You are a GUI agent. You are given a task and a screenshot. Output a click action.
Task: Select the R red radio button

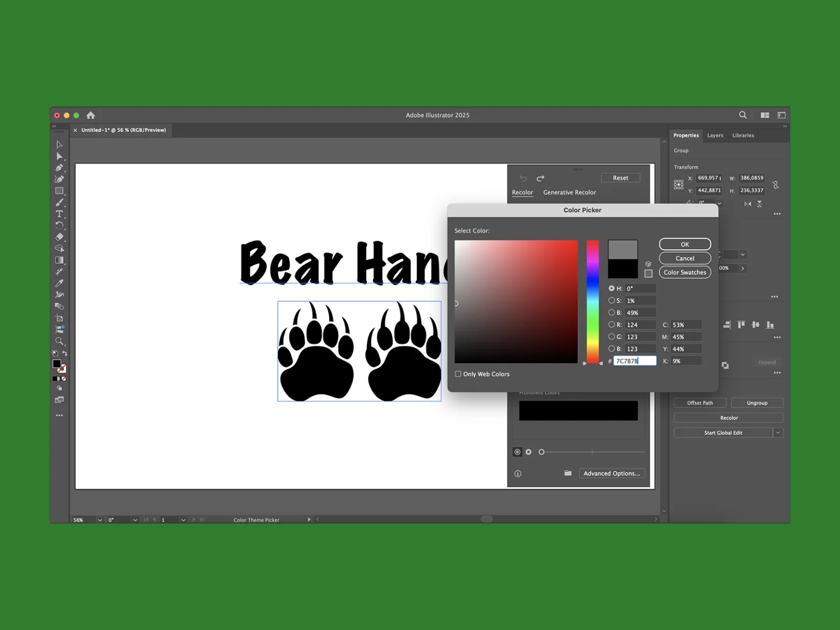coord(611,324)
